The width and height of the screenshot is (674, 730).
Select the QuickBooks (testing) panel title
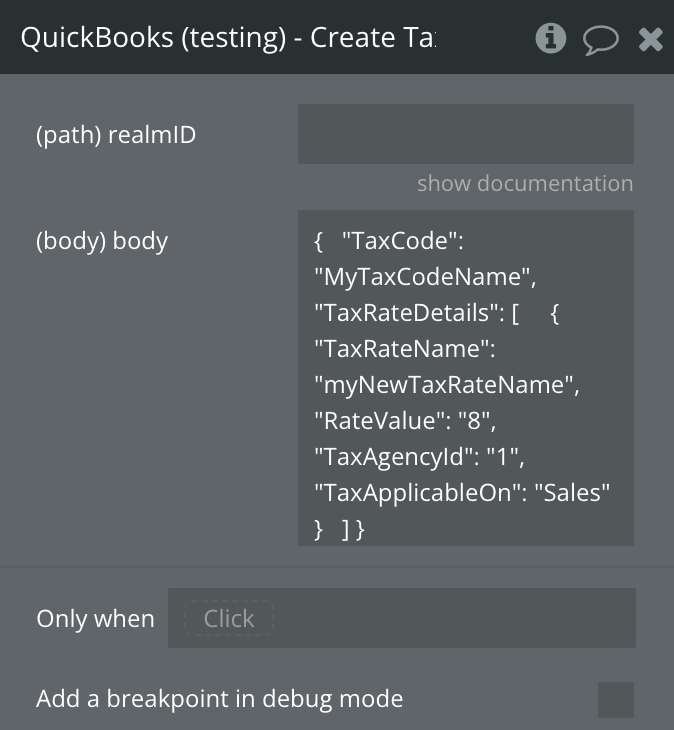pos(228,38)
